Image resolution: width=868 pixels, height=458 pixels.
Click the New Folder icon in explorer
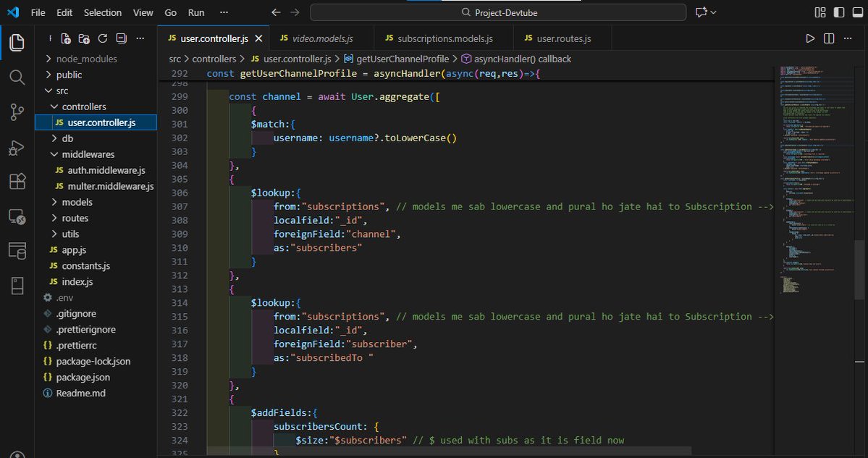pyautogui.click(x=84, y=38)
